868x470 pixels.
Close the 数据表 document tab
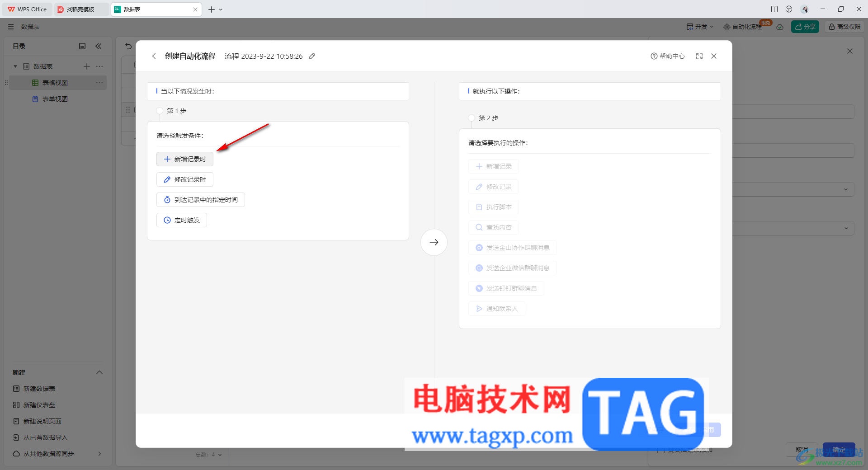[x=195, y=9]
